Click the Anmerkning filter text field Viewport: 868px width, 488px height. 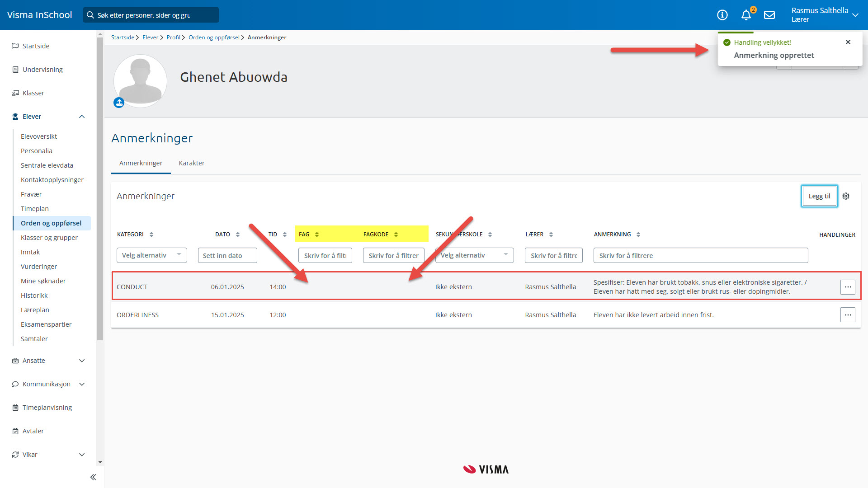[700, 255]
